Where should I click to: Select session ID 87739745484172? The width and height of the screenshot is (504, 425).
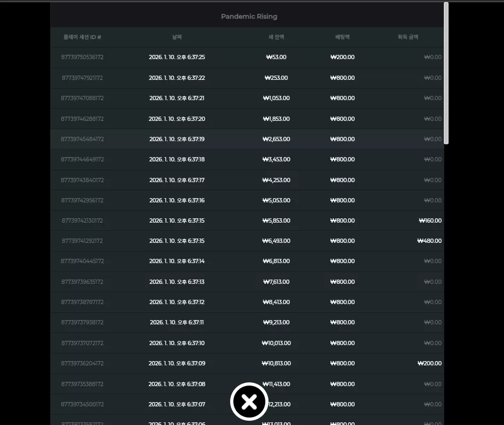pos(82,139)
